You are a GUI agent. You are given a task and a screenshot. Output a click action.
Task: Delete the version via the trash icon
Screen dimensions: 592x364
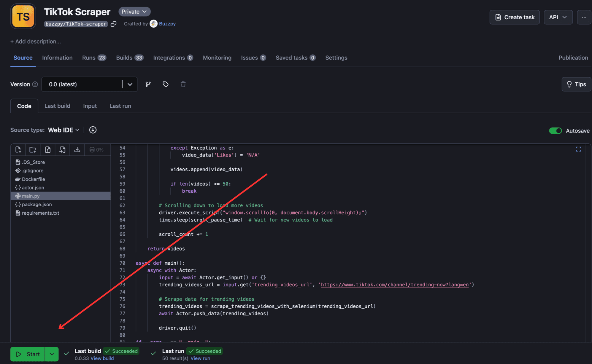coord(183,84)
